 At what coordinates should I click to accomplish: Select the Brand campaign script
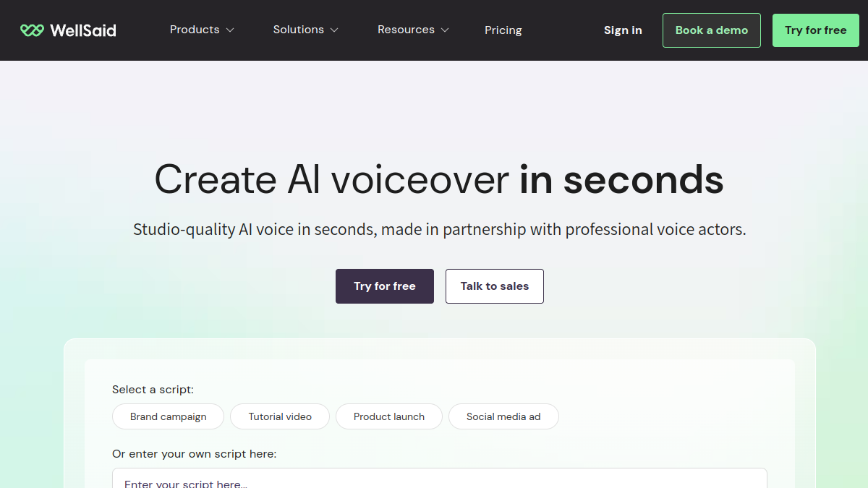(x=168, y=416)
